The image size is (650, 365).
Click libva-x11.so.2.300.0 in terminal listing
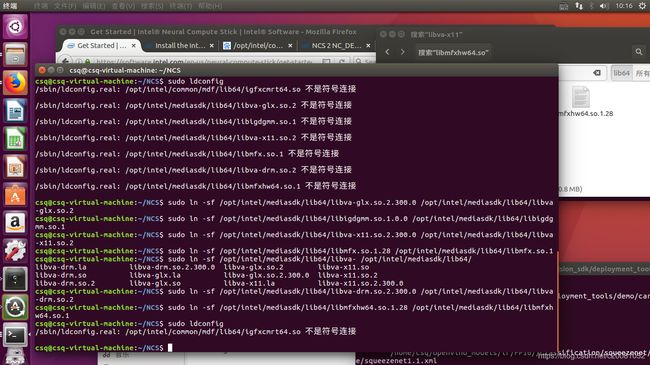[361, 284]
